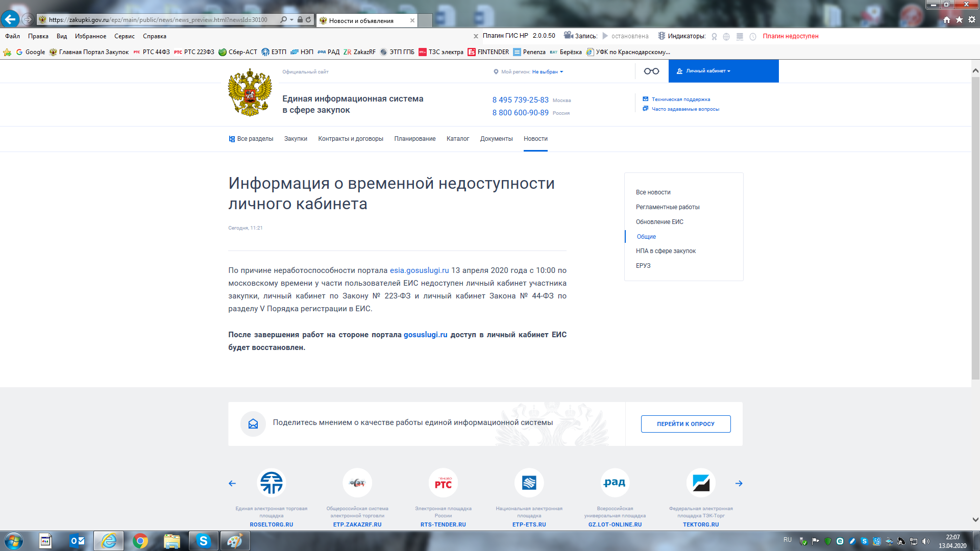The width and height of the screenshot is (980, 551).
Task: Click browser back arrow button
Action: pyautogui.click(x=10, y=19)
